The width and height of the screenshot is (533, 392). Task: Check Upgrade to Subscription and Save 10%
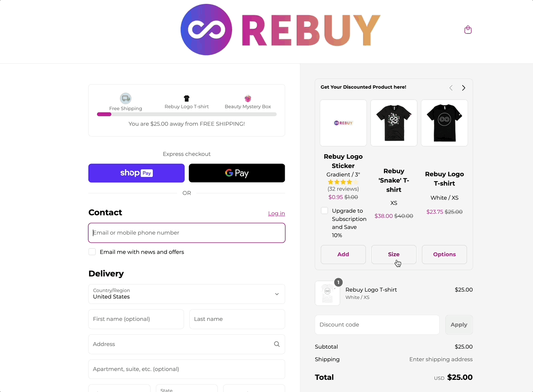pos(324,211)
